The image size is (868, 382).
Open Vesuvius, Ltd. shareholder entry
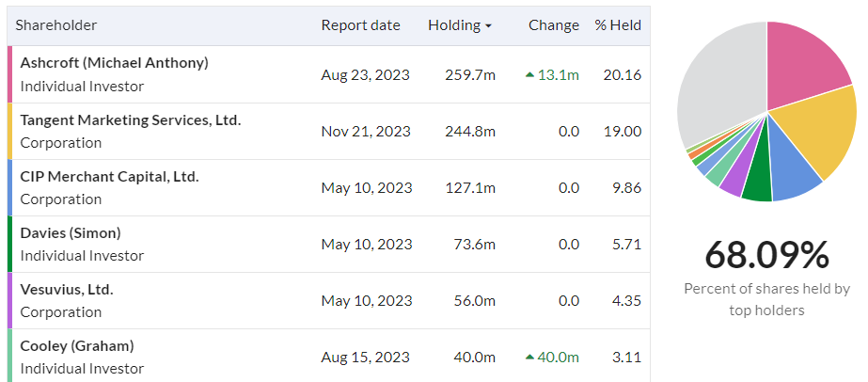pyautogui.click(x=67, y=290)
